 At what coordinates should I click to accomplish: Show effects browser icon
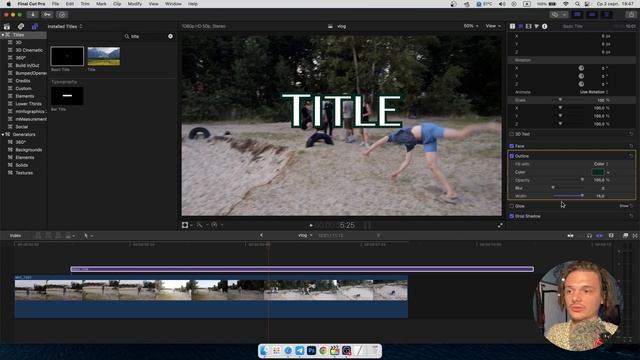pyautogui.click(x=625, y=236)
